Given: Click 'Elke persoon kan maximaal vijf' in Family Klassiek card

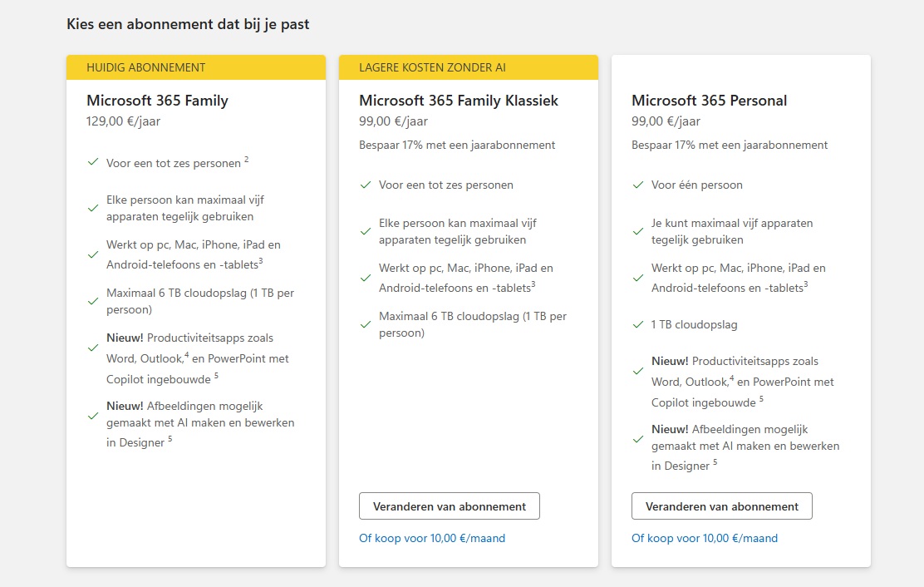Looking at the screenshot, I should pos(458,231).
